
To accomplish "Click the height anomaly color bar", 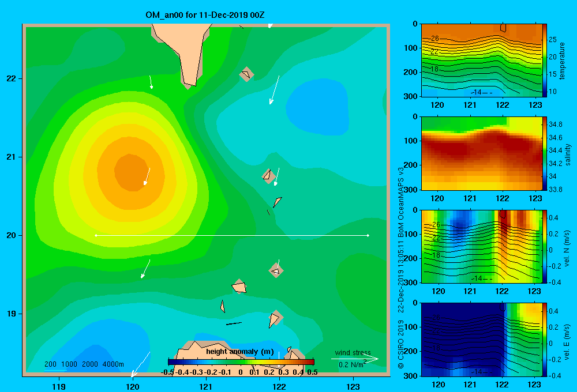I will tap(241, 362).
